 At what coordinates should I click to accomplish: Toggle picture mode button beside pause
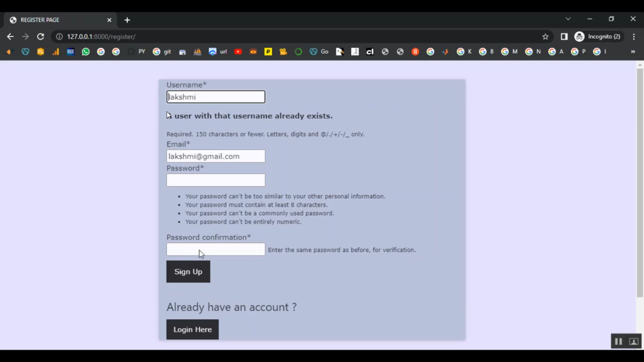[x=634, y=341]
